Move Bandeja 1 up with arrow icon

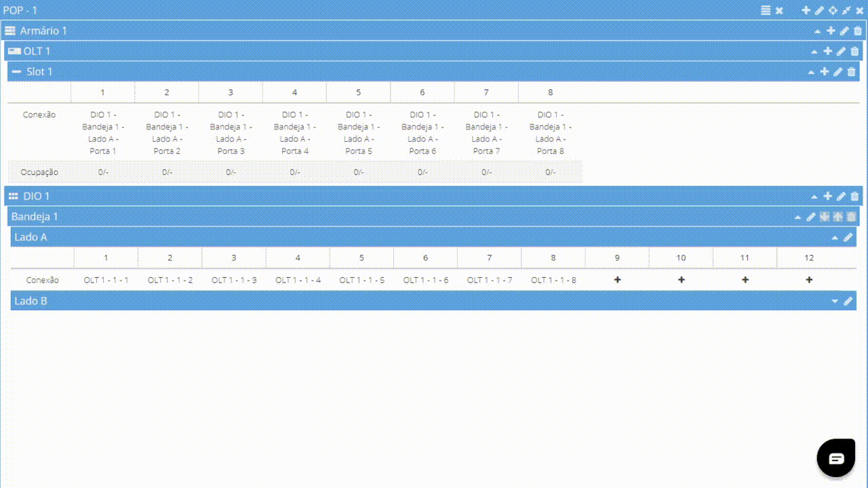pyautogui.click(x=838, y=216)
